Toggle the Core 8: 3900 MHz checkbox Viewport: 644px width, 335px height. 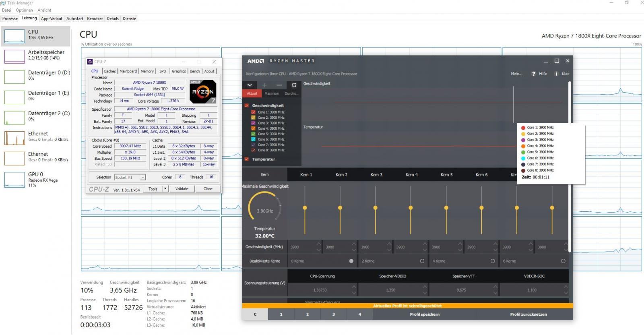click(254, 150)
